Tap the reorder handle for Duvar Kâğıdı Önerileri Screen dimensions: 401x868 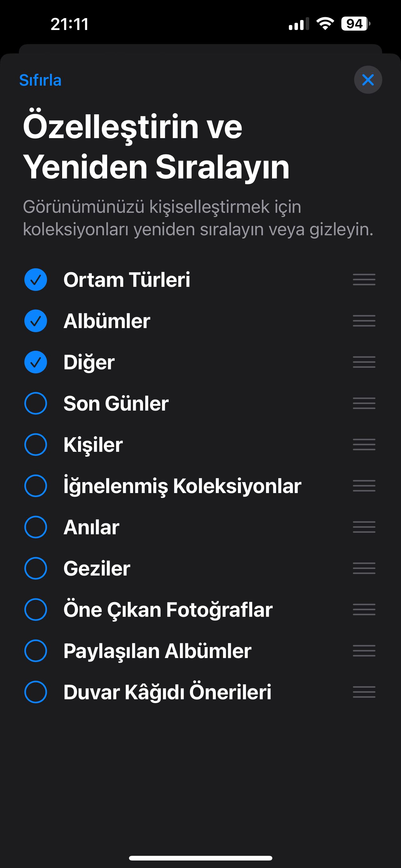point(364,692)
